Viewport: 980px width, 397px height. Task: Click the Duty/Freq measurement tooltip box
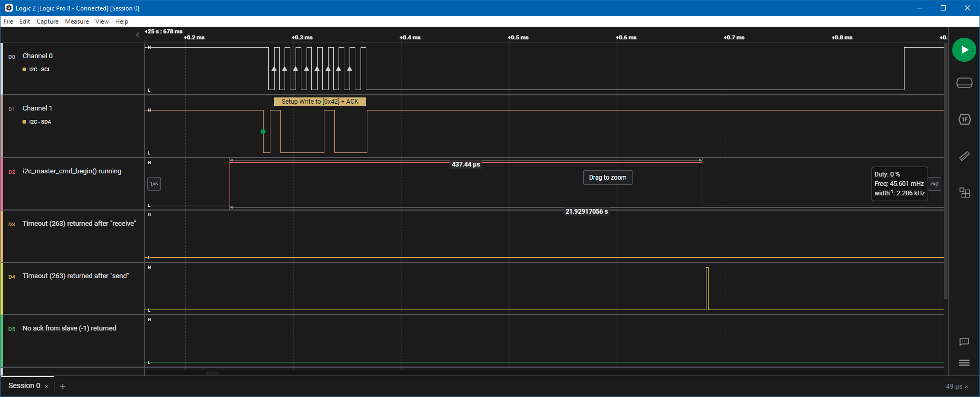pyautogui.click(x=899, y=184)
